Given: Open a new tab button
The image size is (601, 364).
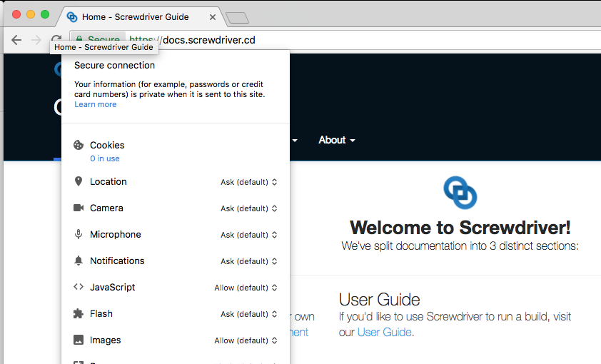Looking at the screenshot, I should [x=237, y=18].
